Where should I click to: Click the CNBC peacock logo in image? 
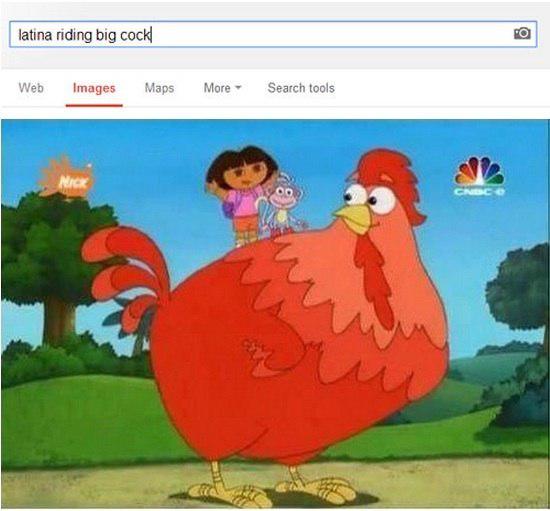click(479, 176)
